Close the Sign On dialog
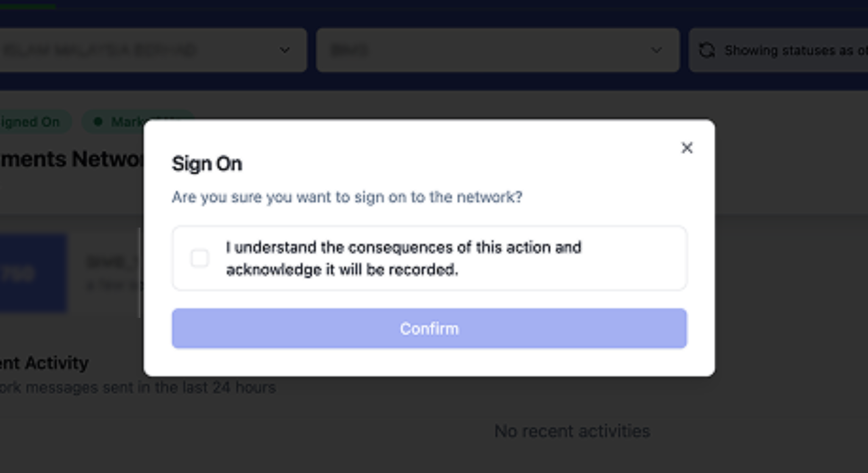This screenshot has width=868, height=473. (687, 148)
